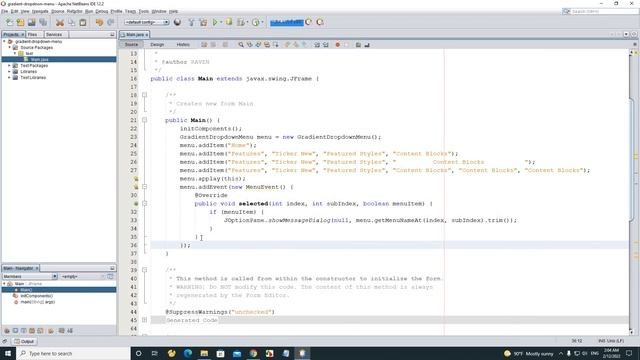
Task: Collapse the Source Packages node
Action: click(x=10, y=47)
